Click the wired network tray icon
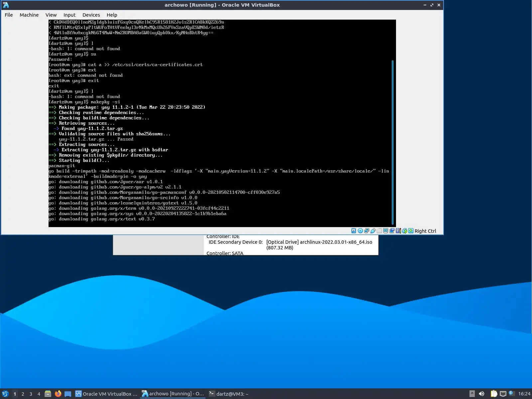532x399 pixels. click(503, 394)
